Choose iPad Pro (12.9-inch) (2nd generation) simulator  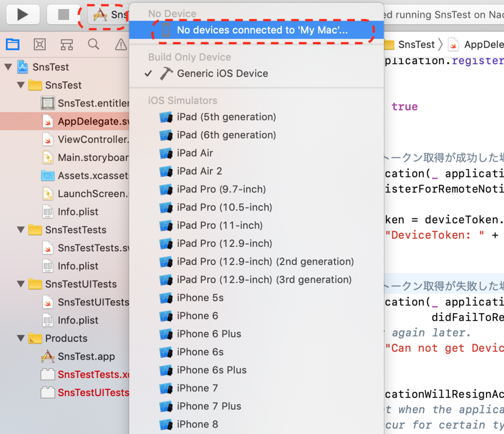(x=256, y=262)
